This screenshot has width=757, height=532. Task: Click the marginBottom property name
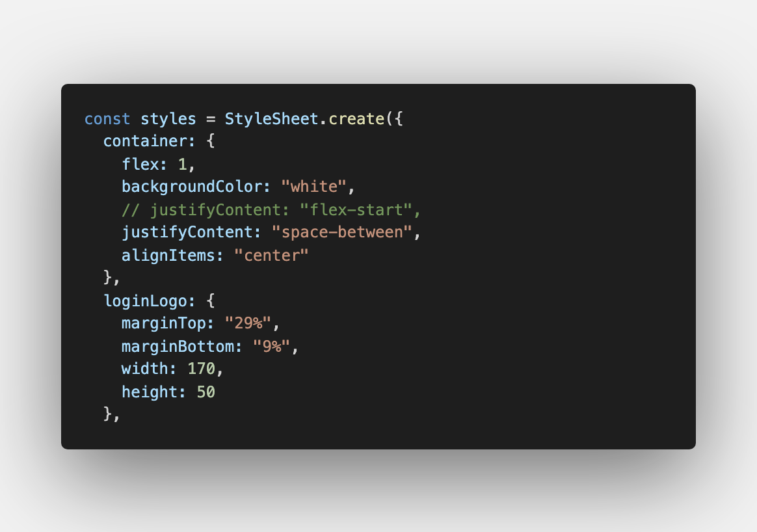pyautogui.click(x=178, y=346)
